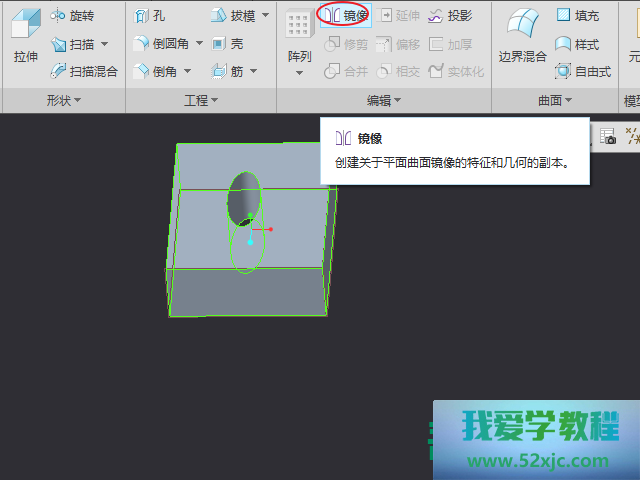The image size is (640, 480).
Task: Open the Rib (筋) dropdown arrow
Action: (253, 72)
